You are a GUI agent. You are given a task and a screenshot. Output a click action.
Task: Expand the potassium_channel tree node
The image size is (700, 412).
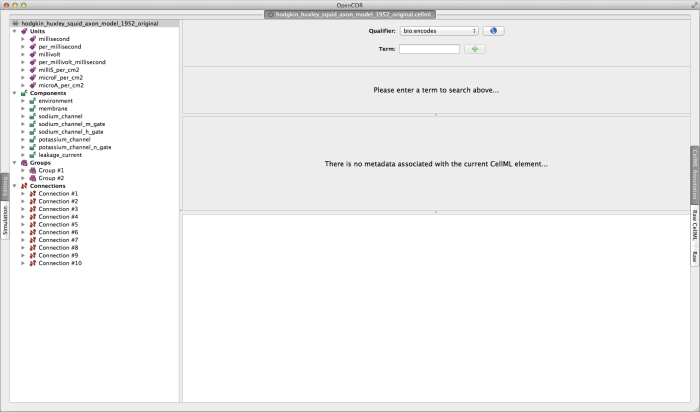[22, 139]
